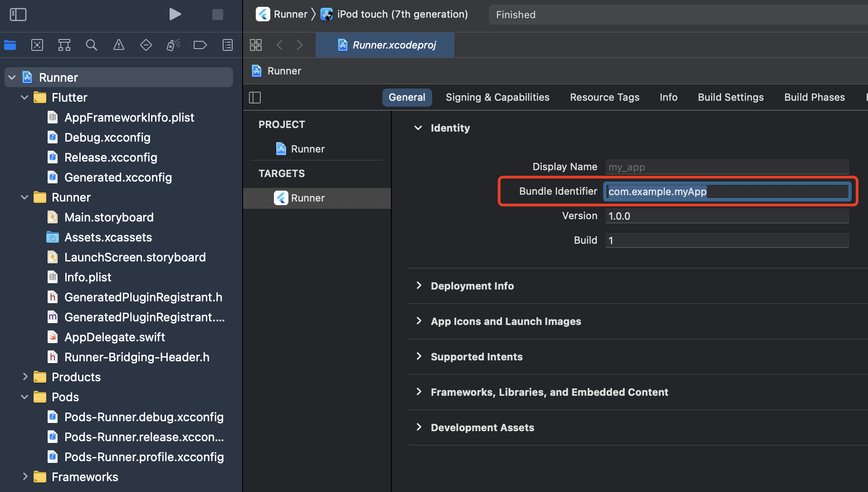This screenshot has height=492, width=868.
Task: Expand the Products folder
Action: [x=25, y=377]
